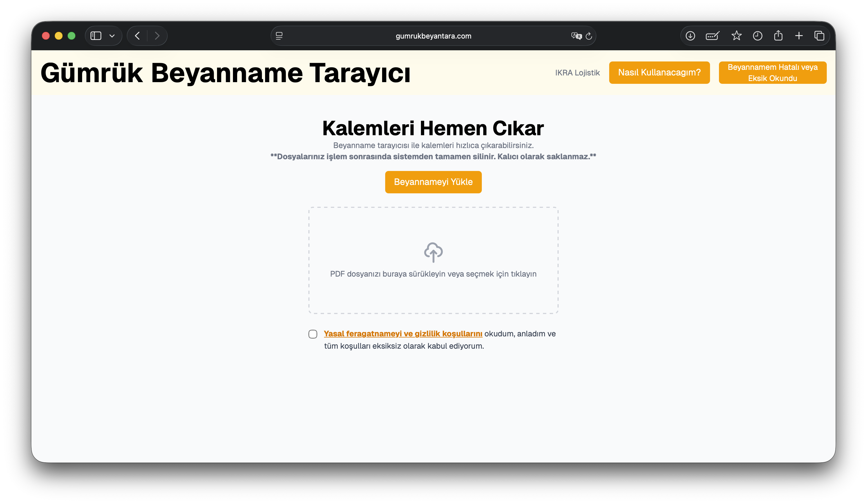Screen dimensions: 867x504
Task: Click the Share toolbar icon
Action: click(x=778, y=36)
